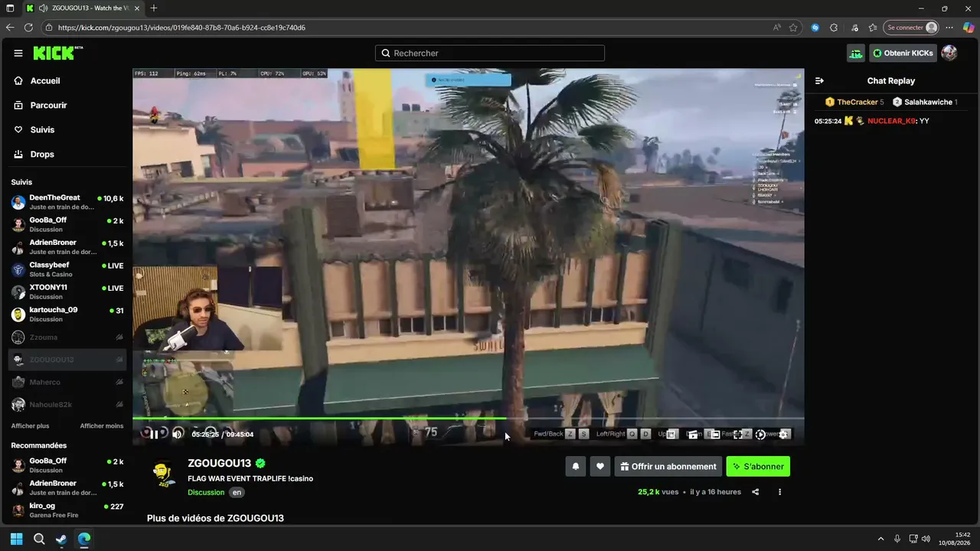
Task: Open ZGOUGOU13 channel name link
Action: 220,463
